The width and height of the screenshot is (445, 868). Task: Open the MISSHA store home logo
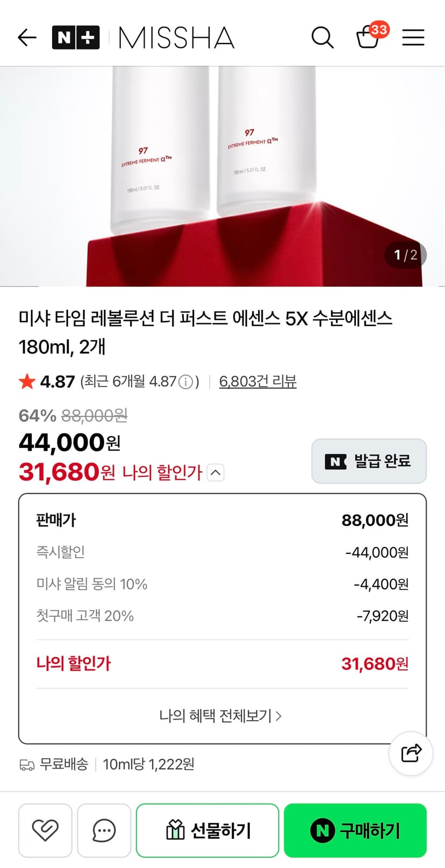click(x=176, y=38)
